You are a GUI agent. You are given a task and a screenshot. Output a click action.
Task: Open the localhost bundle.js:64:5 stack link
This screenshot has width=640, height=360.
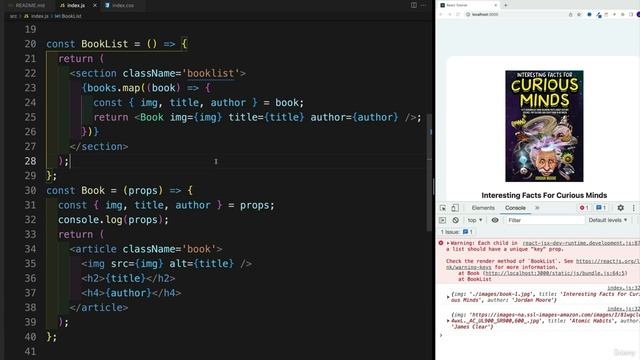click(x=555, y=273)
